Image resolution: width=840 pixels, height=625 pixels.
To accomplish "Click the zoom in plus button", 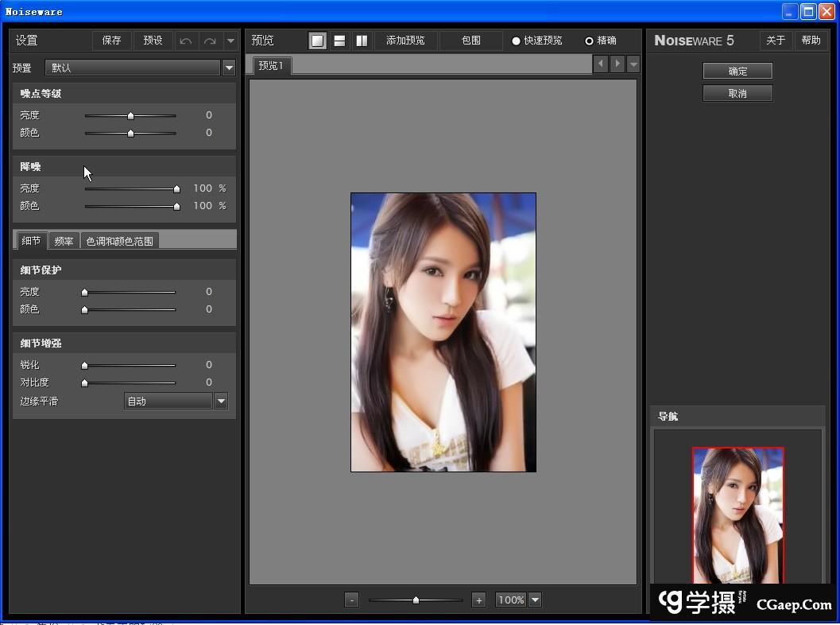I will pyautogui.click(x=478, y=600).
